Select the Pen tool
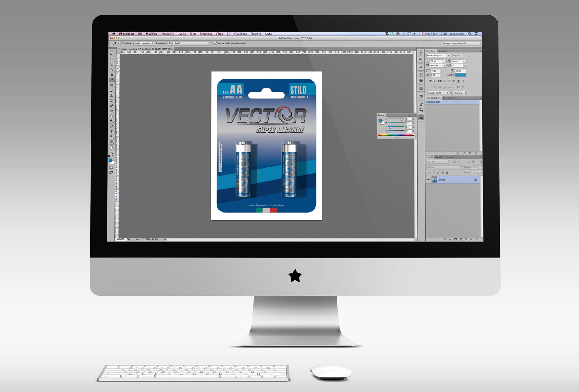The height and width of the screenshot is (392, 579). (x=112, y=127)
